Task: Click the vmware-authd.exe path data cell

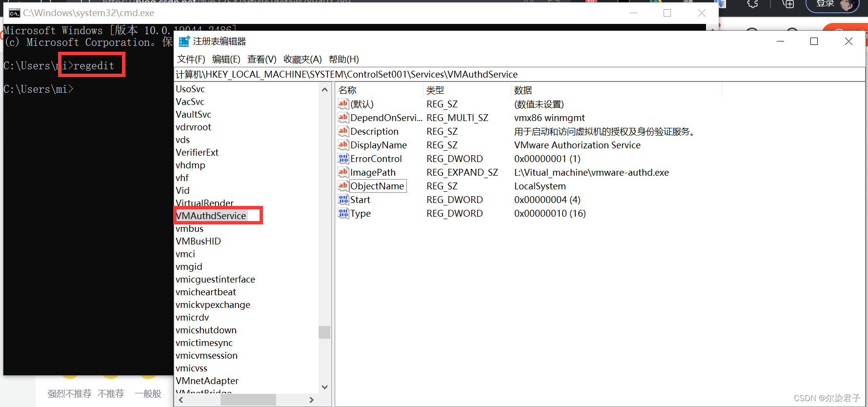Action: (x=591, y=172)
